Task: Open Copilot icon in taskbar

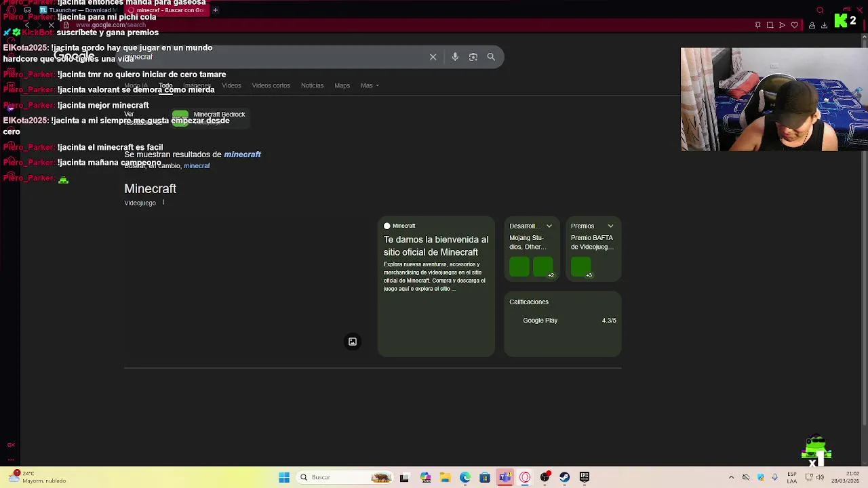Action: click(x=425, y=477)
